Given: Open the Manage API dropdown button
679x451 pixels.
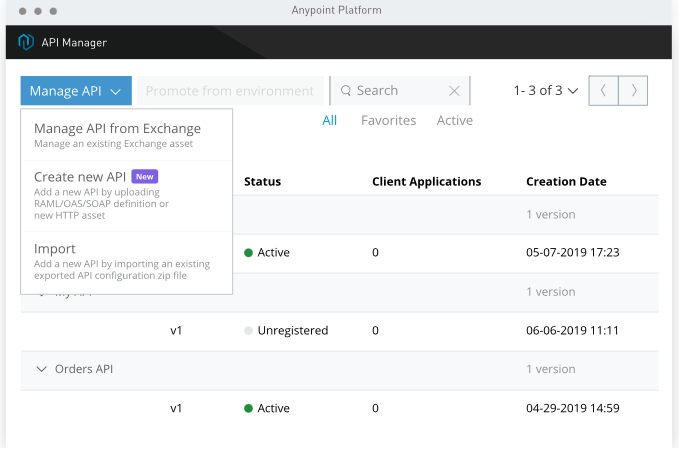Looking at the screenshot, I should (x=75, y=91).
